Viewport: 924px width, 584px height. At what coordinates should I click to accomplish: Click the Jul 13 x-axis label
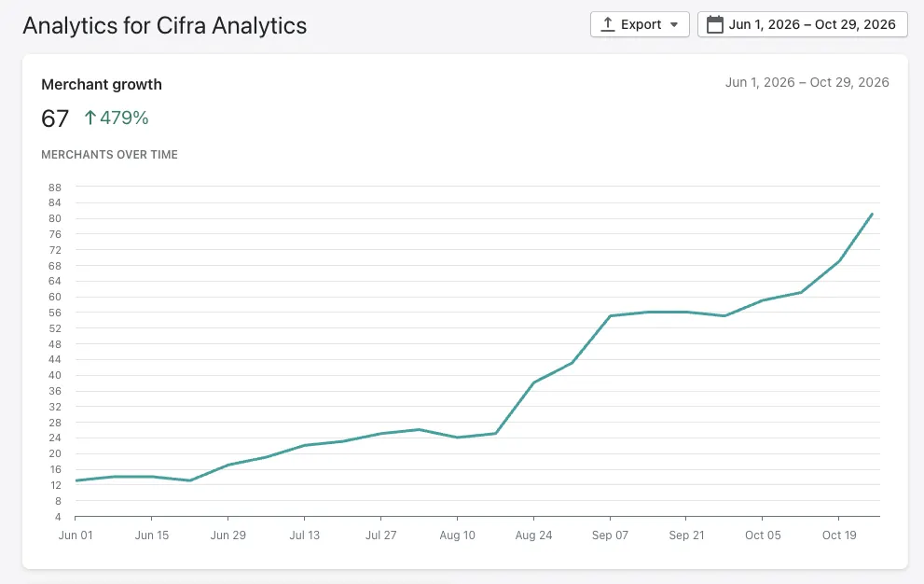pos(305,535)
